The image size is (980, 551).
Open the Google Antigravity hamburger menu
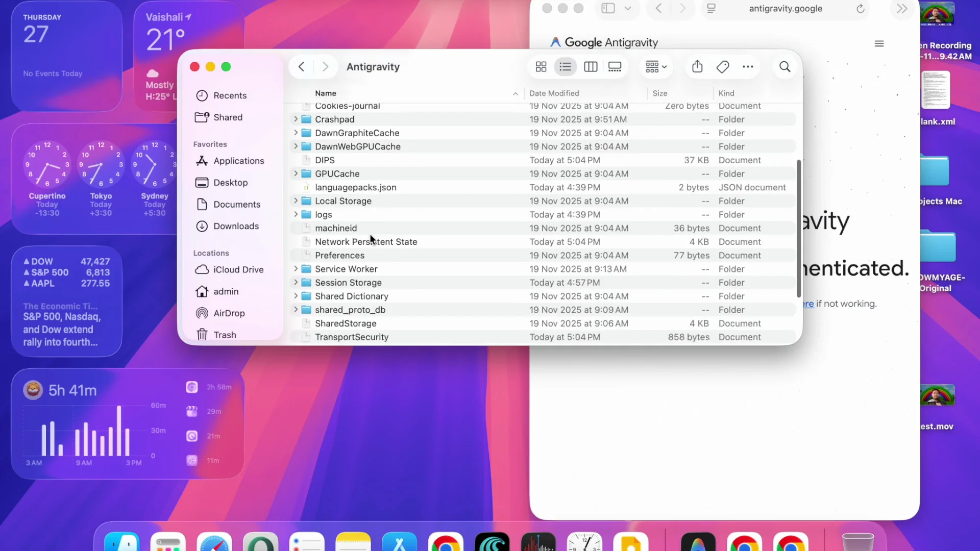(879, 43)
